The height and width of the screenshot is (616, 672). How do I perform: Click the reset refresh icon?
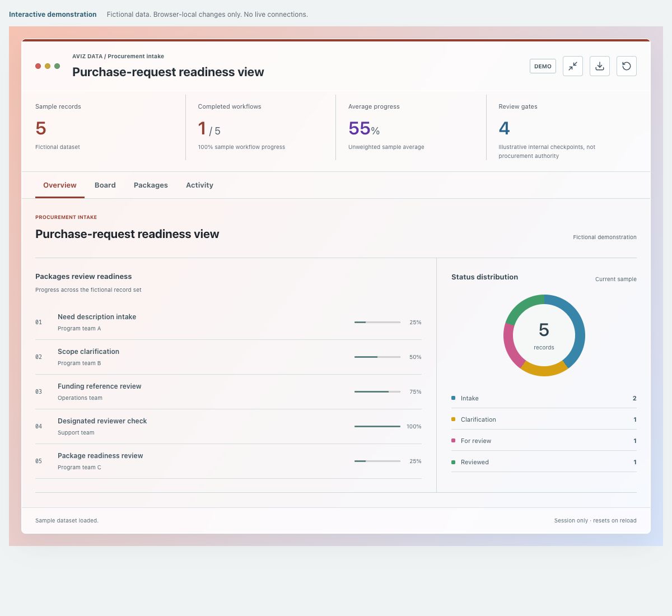(627, 66)
